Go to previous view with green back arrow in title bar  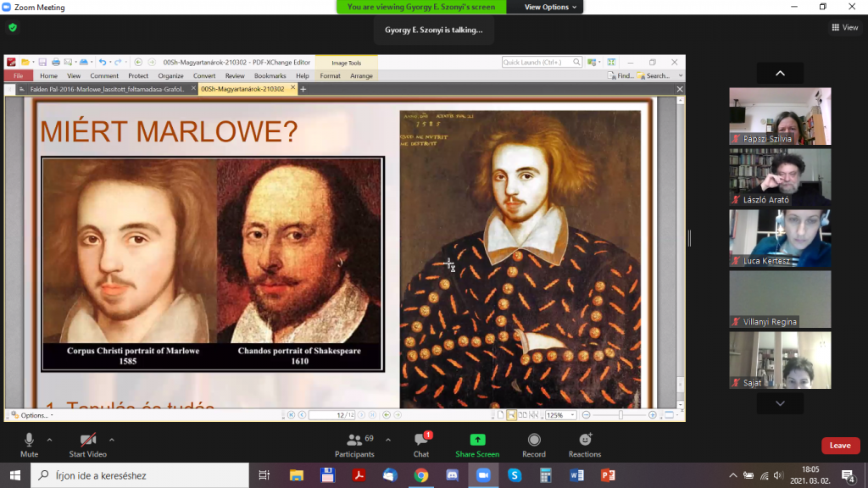coord(138,63)
